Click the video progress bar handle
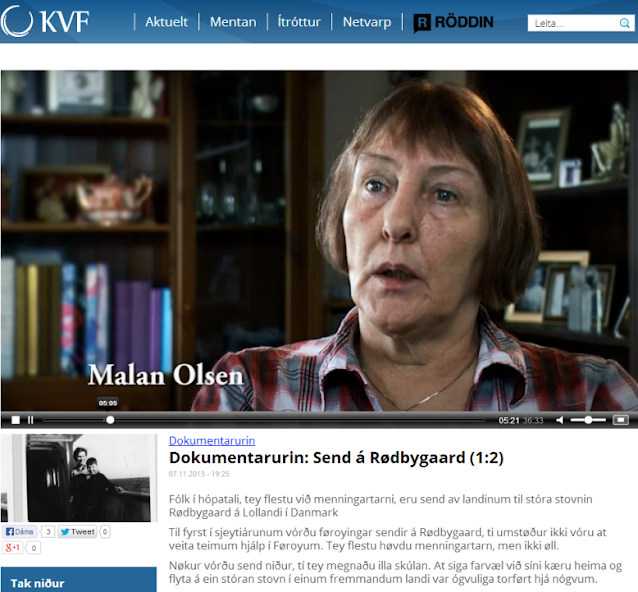Viewport: 638px width, 592px height. 110,420
